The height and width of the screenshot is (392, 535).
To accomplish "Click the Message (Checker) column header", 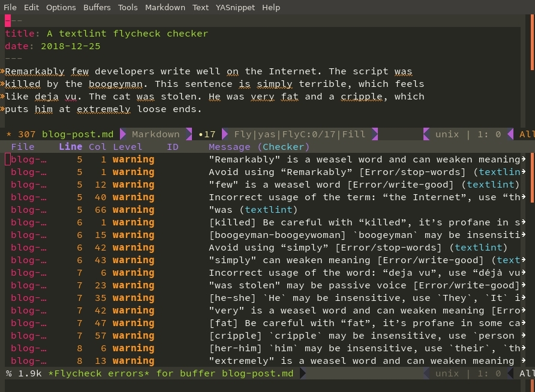I will point(259,147).
